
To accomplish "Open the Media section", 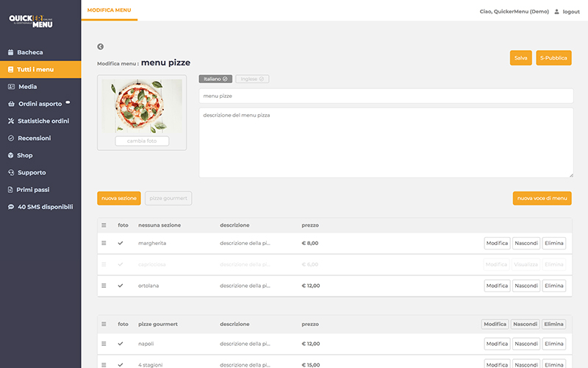I will point(27,87).
